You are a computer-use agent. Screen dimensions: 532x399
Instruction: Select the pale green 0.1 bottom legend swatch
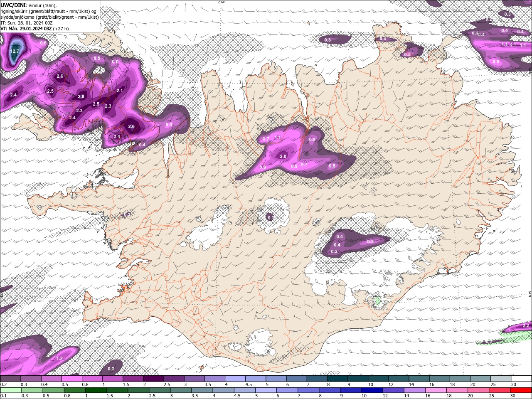click(11, 390)
